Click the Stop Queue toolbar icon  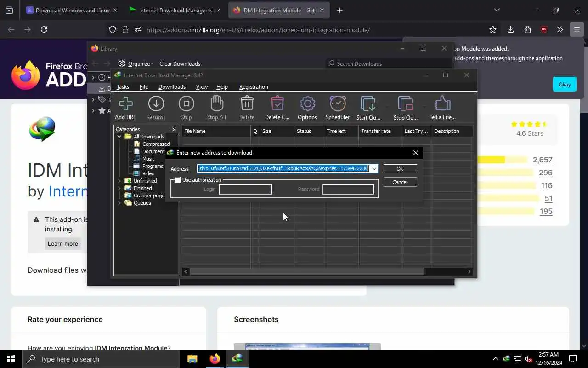click(x=406, y=108)
